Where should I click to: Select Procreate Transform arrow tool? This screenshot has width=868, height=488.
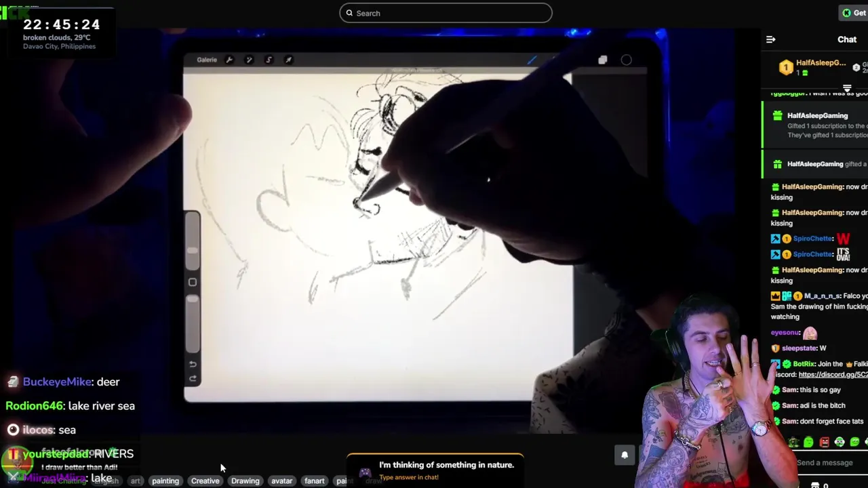pyautogui.click(x=288, y=60)
